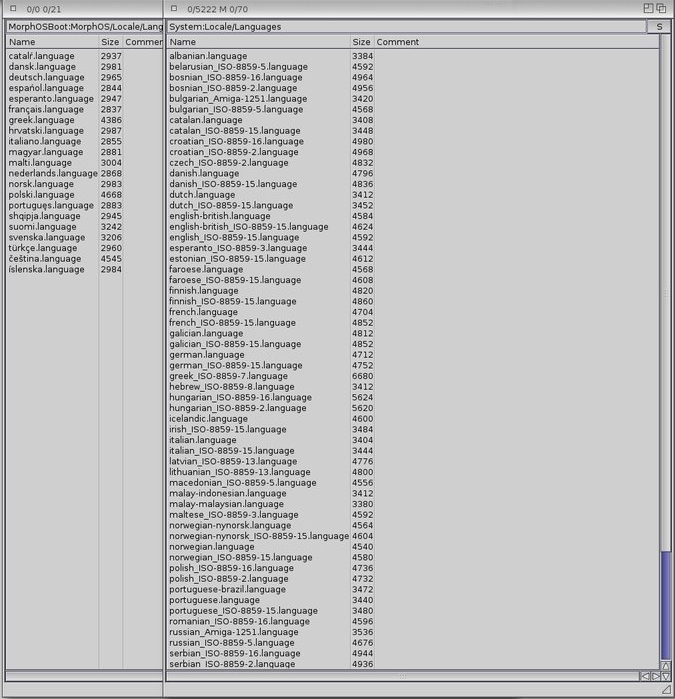
Task: Select italian.language in the right pane
Action: pos(203,440)
